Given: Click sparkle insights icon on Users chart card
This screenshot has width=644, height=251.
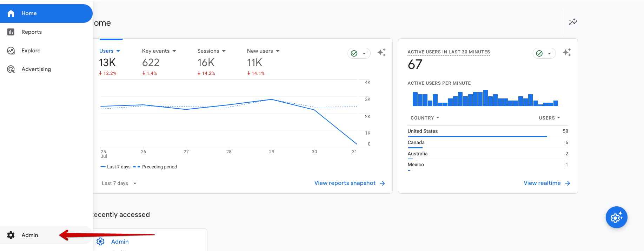Looking at the screenshot, I should click(x=381, y=52).
